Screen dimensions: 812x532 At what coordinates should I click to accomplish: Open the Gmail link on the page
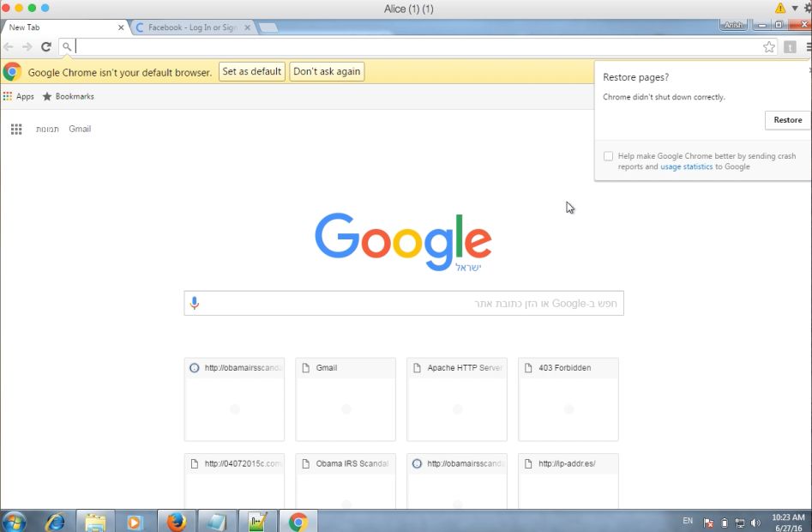click(x=80, y=129)
